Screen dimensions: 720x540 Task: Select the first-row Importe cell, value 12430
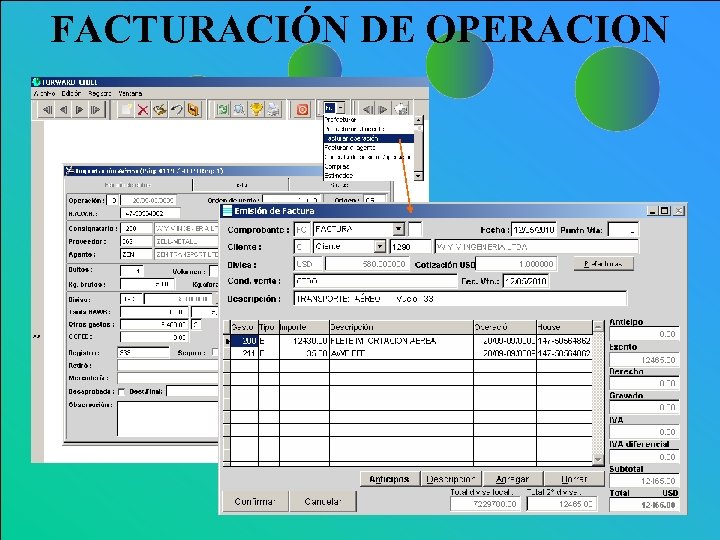click(304, 341)
